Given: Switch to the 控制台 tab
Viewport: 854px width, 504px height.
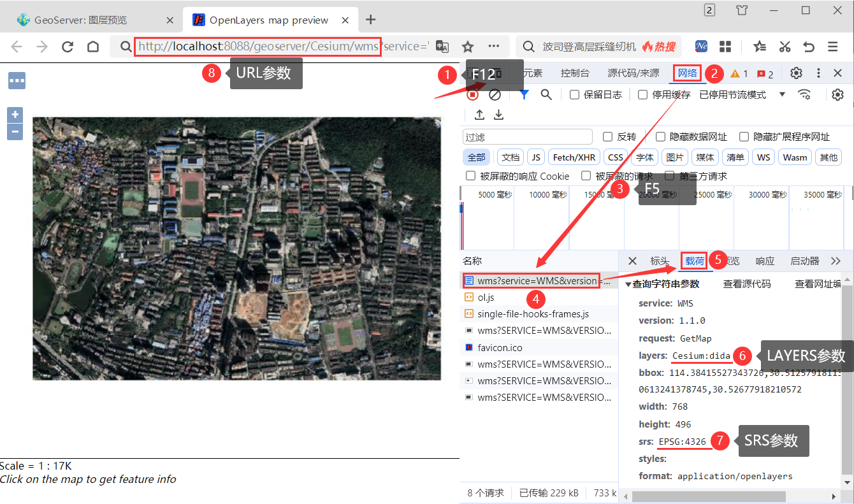Looking at the screenshot, I should [x=575, y=73].
